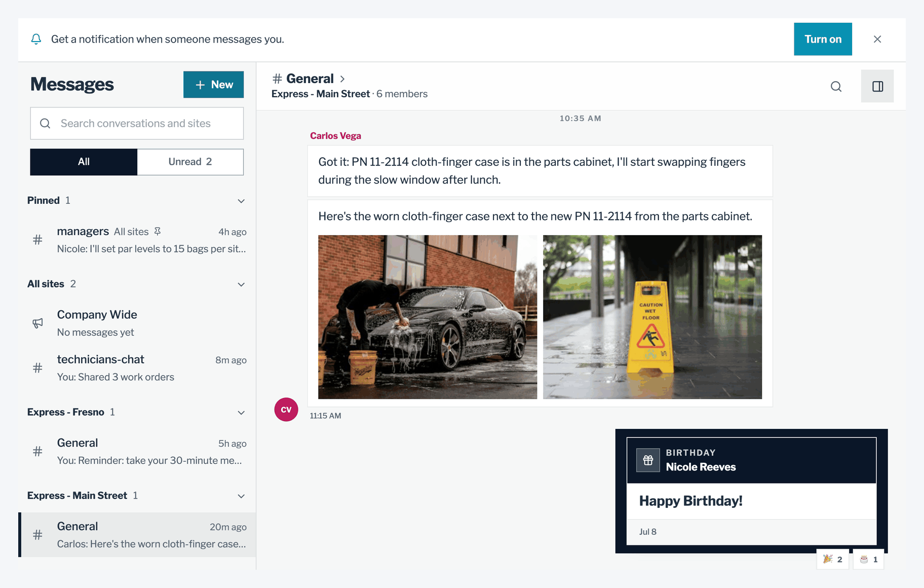Click the Happy Birthday! card text
The width and height of the screenshot is (924, 588).
(690, 501)
